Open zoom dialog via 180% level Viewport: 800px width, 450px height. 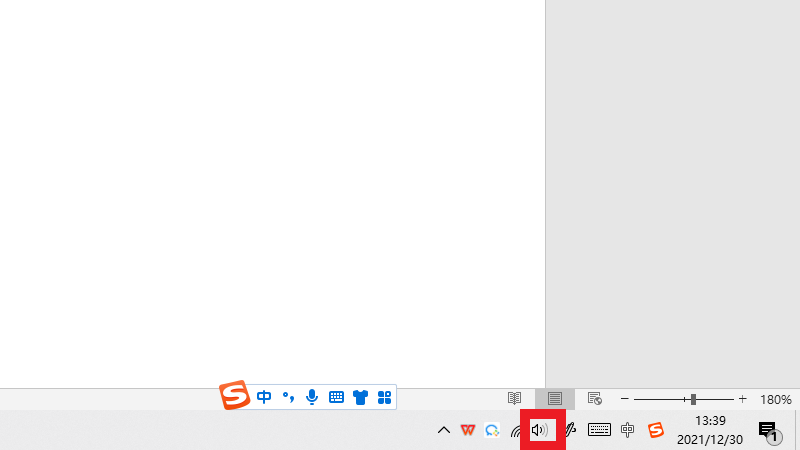coord(776,399)
